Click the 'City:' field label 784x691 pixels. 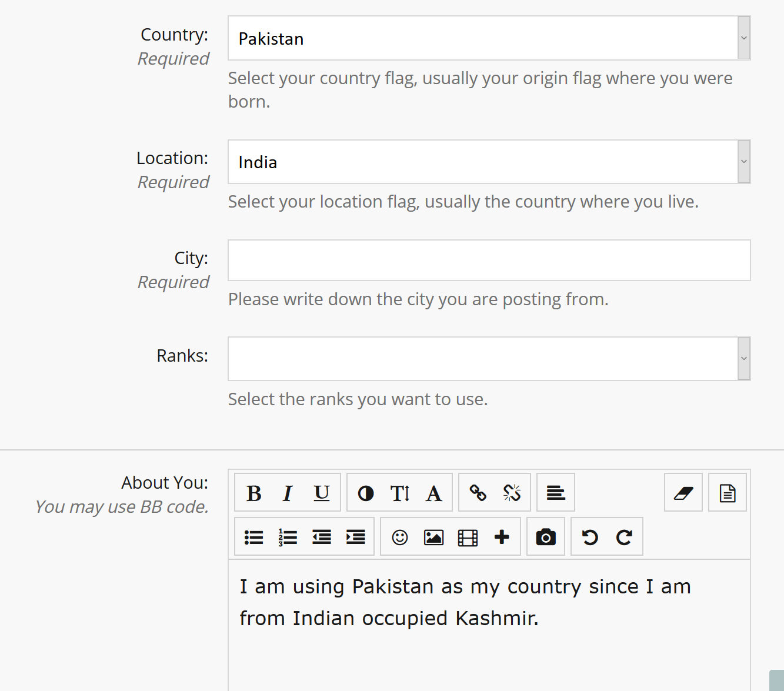point(191,258)
